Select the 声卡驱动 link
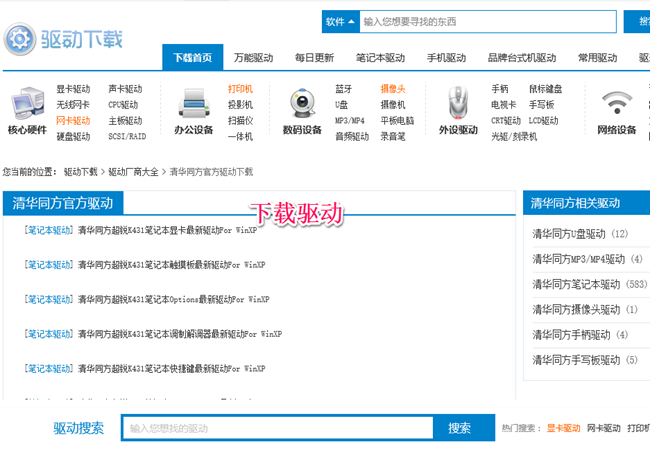The height and width of the screenshot is (450, 650). 125,89
